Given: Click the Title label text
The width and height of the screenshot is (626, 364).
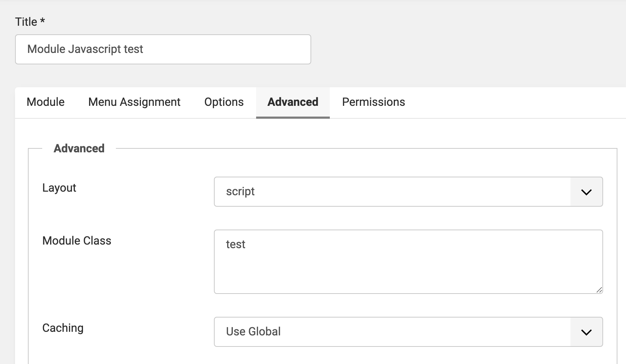Looking at the screenshot, I should click(30, 22).
